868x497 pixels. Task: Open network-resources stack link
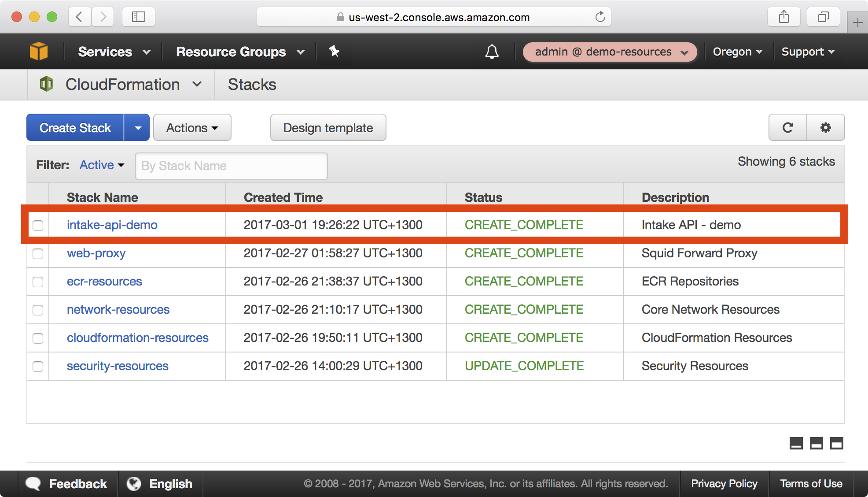118,309
